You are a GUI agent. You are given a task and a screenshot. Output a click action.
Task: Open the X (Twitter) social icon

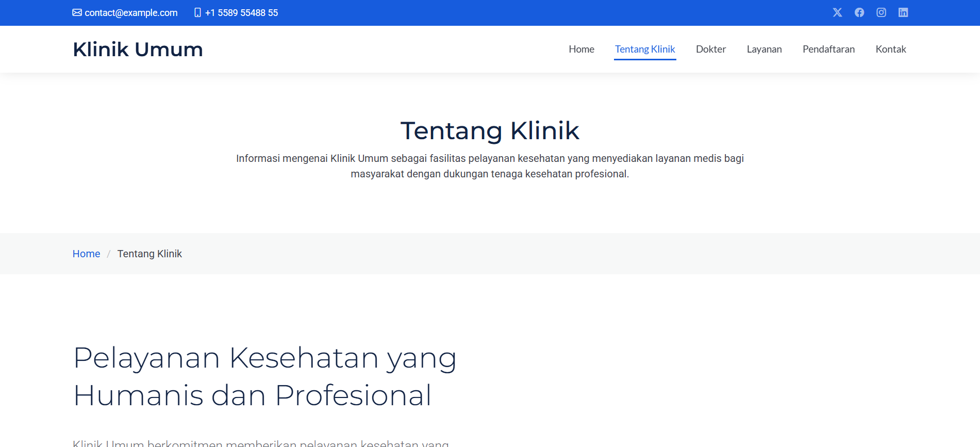point(837,12)
